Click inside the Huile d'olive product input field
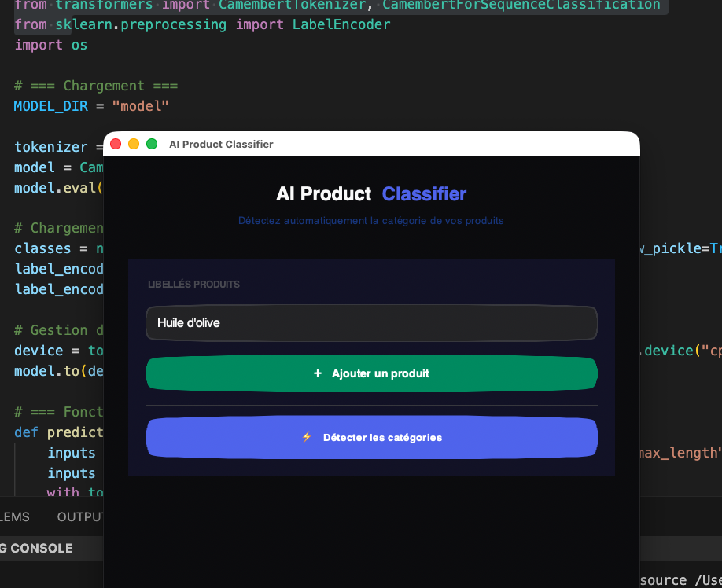This screenshot has height=588, width=722. [x=371, y=322]
